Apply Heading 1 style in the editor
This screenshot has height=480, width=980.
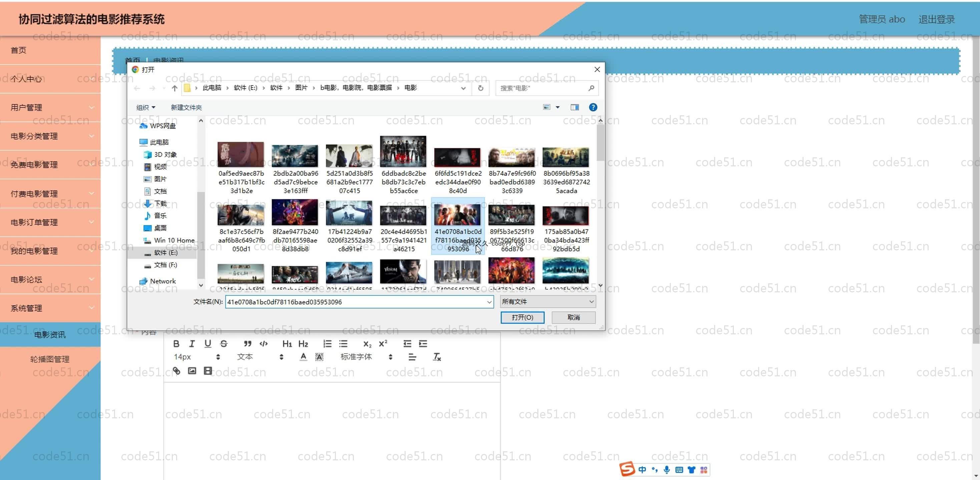click(x=287, y=344)
